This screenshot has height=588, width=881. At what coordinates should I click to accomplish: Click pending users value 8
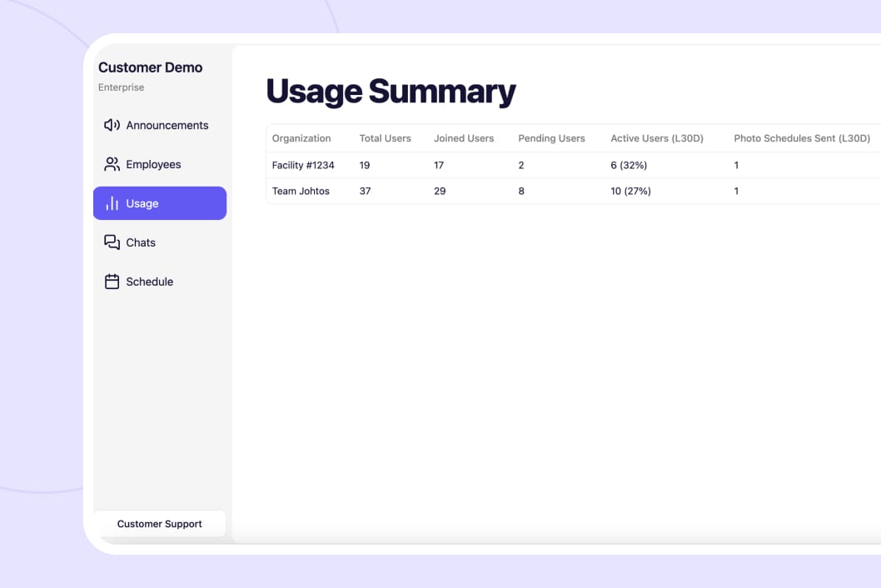point(521,191)
